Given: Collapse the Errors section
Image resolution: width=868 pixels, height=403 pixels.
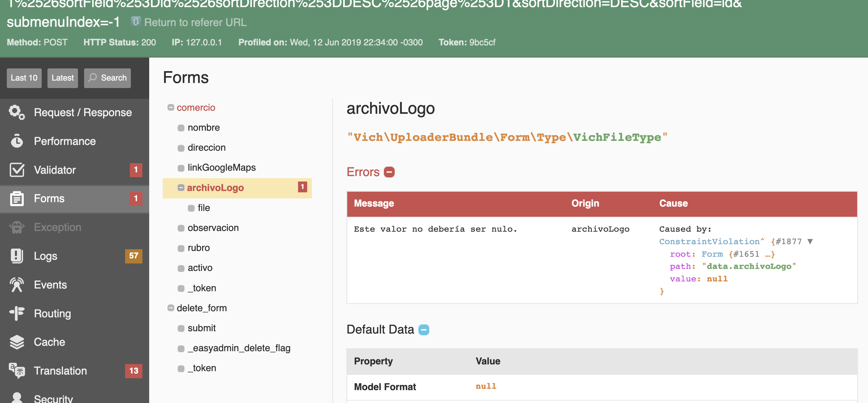Looking at the screenshot, I should click(389, 172).
